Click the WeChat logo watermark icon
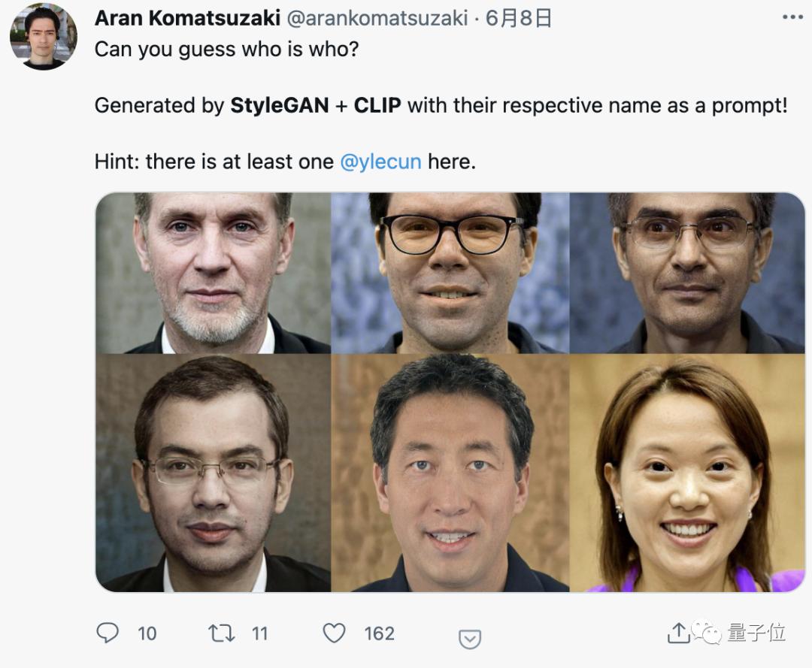 [707, 633]
